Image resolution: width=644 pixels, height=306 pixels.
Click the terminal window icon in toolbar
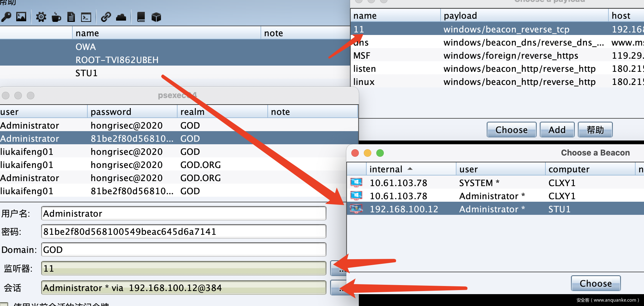tap(86, 17)
